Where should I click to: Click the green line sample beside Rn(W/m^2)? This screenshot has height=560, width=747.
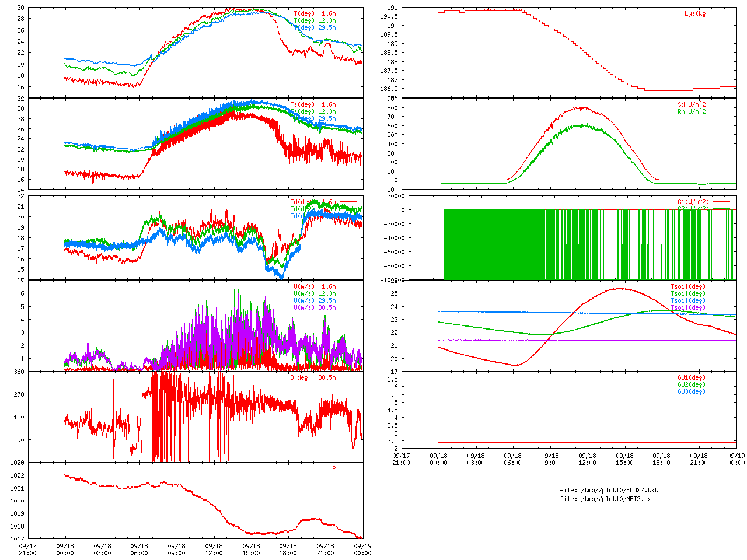click(x=721, y=111)
